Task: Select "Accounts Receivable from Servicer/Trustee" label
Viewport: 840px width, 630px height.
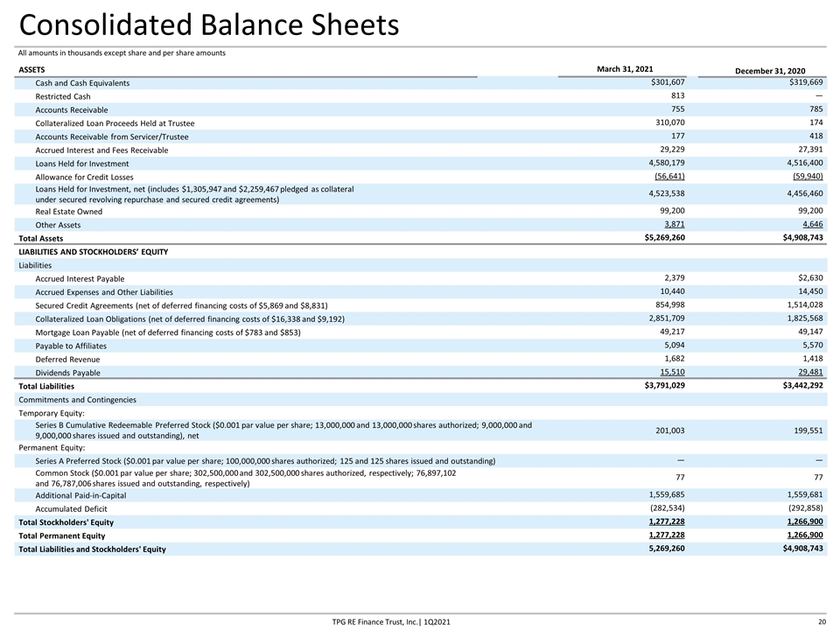Action: coord(112,136)
